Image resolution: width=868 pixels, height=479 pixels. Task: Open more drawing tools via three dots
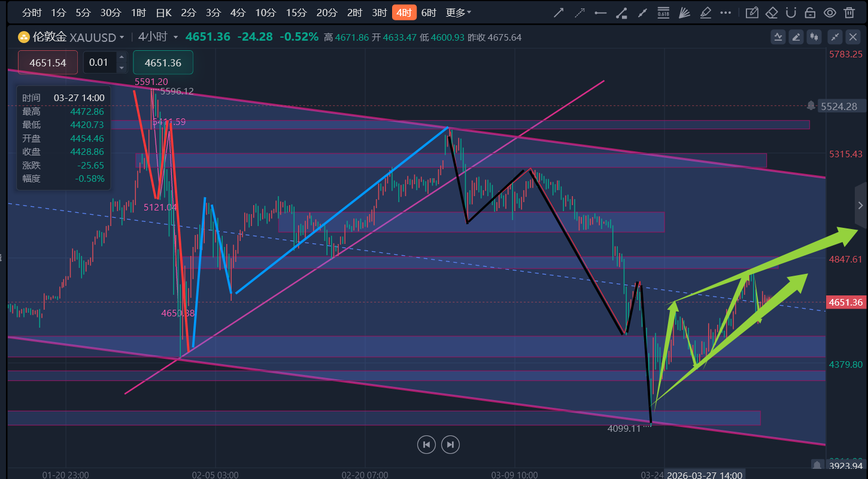726,13
